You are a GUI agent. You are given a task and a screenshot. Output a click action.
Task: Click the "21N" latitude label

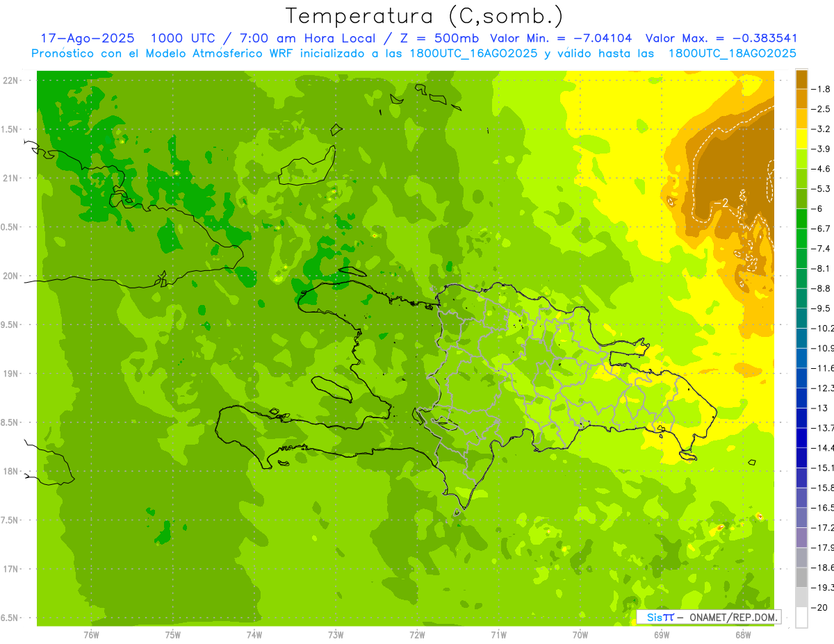[12, 178]
